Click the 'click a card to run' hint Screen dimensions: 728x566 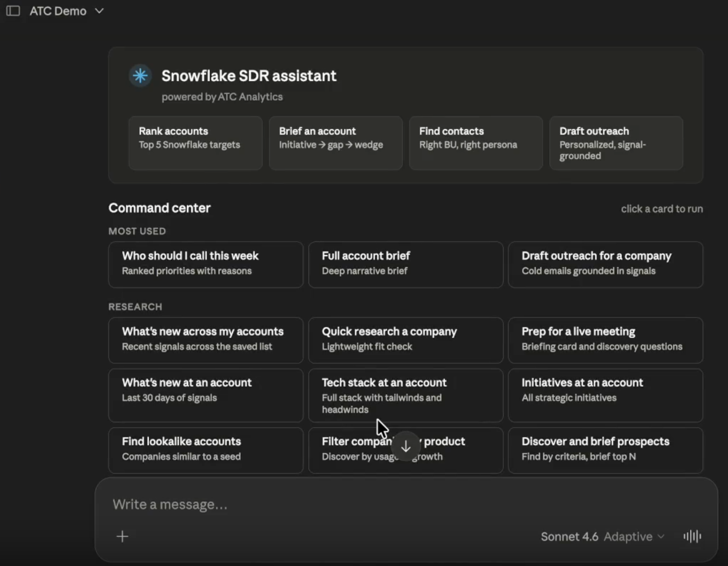click(662, 209)
